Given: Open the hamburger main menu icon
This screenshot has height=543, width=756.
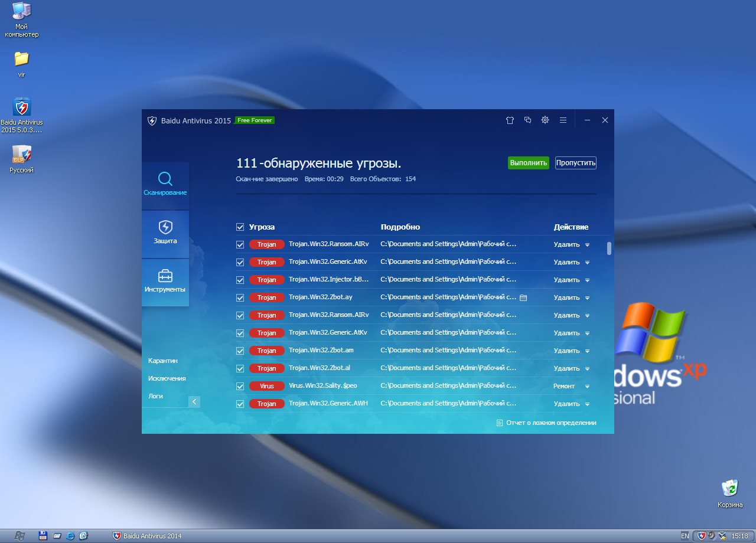Looking at the screenshot, I should point(563,120).
